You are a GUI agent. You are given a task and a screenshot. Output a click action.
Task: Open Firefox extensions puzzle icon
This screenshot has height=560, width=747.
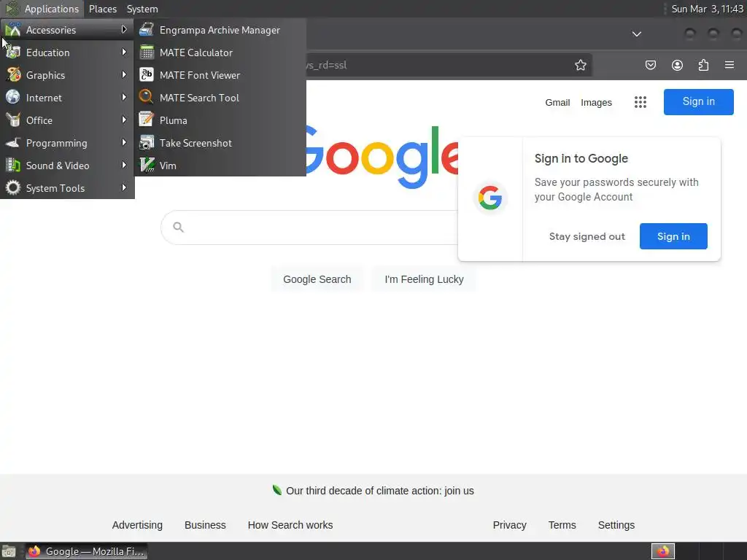703,65
